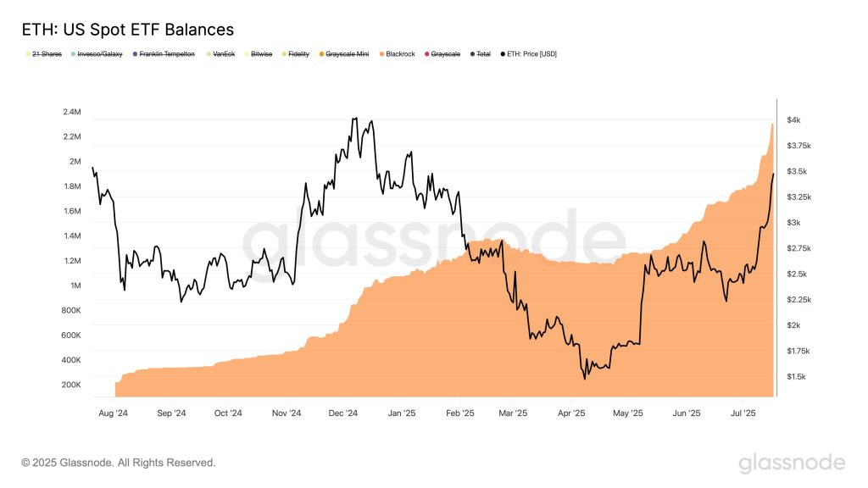This screenshot has height=488, width=868.
Task: Show the Grayscale Mini series
Action: [x=347, y=53]
